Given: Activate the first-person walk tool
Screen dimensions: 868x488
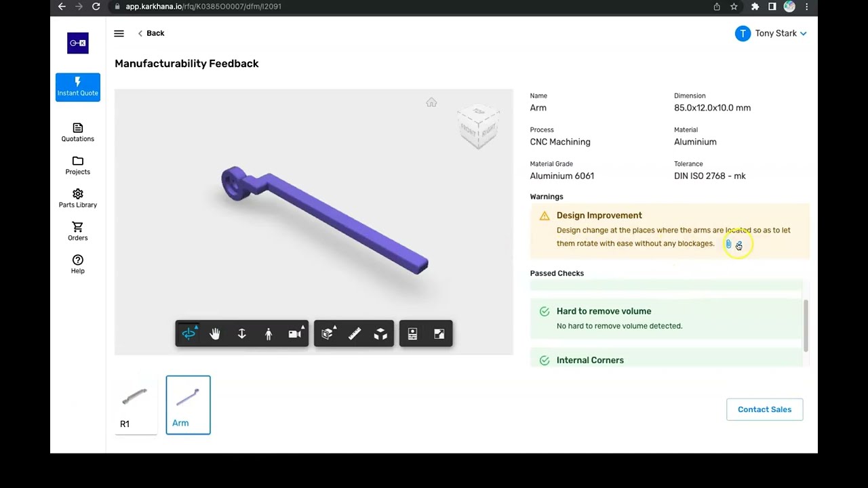Looking at the screenshot, I should [269, 333].
